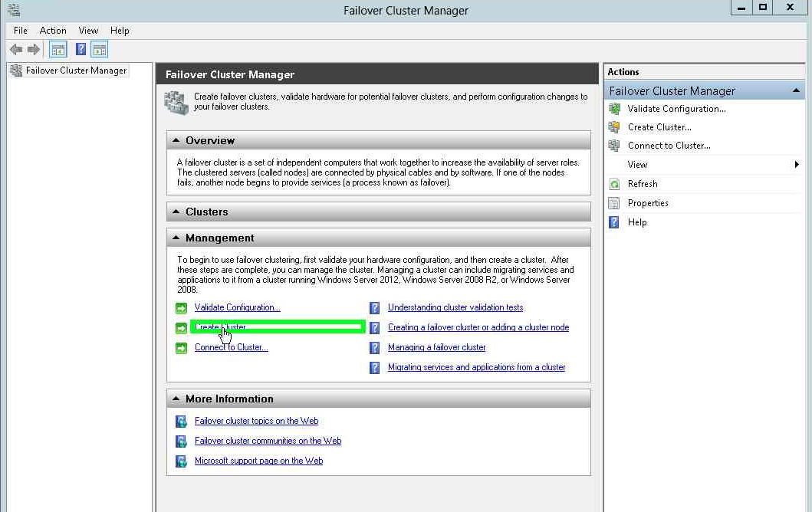Open Managing a failover cluster link

click(x=436, y=347)
